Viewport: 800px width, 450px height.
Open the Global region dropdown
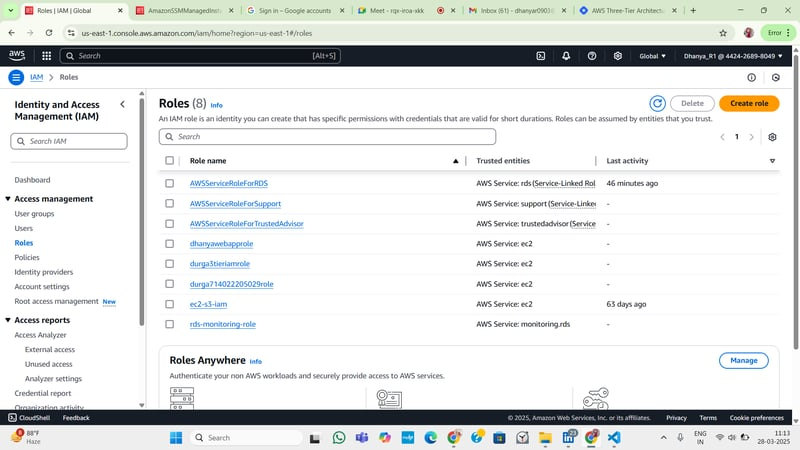tap(652, 56)
